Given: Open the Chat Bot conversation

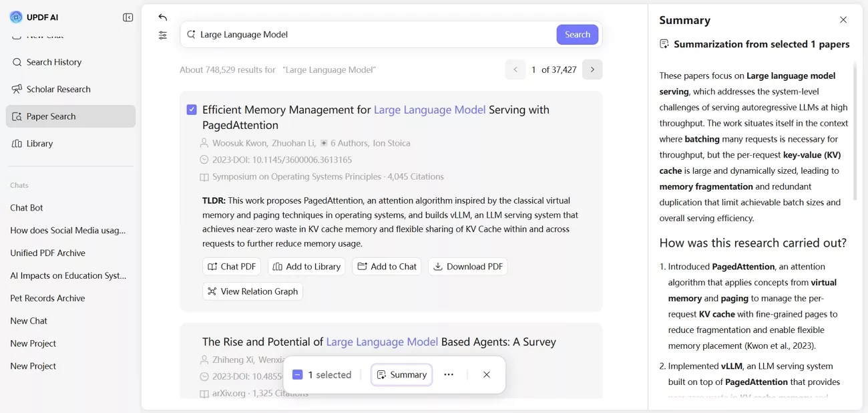Looking at the screenshot, I should point(27,207).
